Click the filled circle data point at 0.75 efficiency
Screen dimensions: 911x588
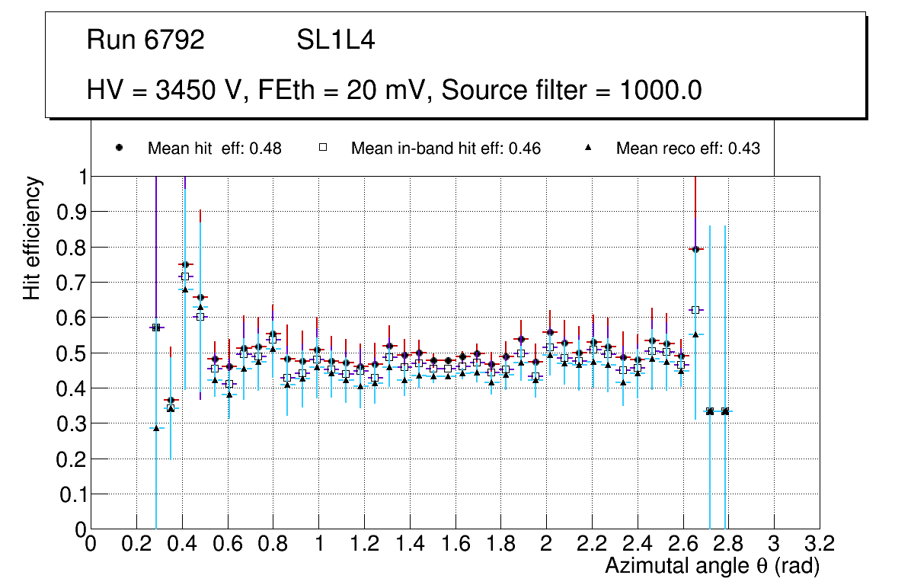click(x=184, y=264)
